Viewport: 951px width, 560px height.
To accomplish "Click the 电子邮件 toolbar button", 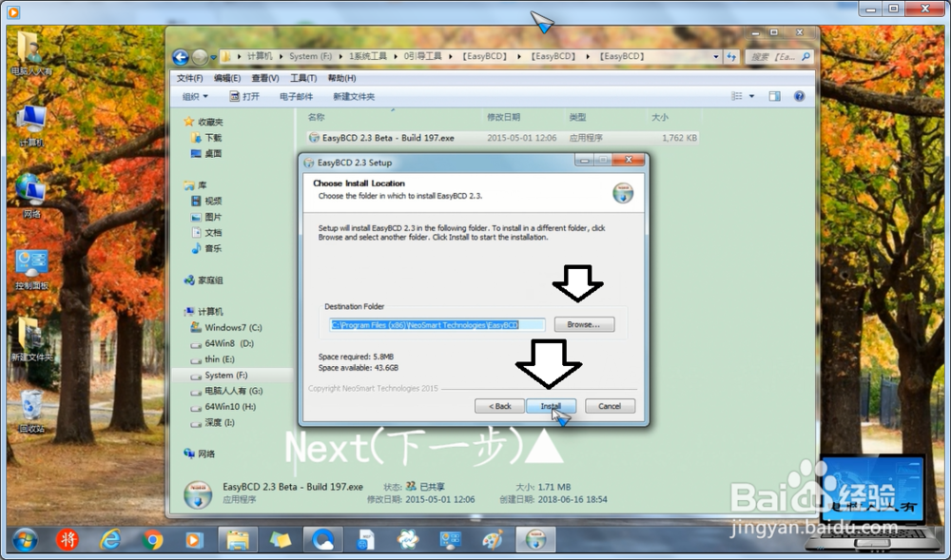I will pyautogui.click(x=296, y=96).
